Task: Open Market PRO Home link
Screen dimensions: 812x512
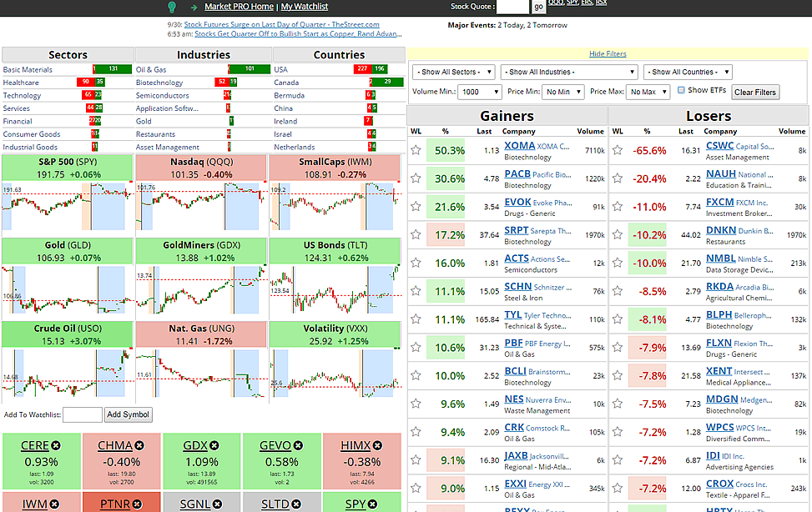Action: pos(239,7)
